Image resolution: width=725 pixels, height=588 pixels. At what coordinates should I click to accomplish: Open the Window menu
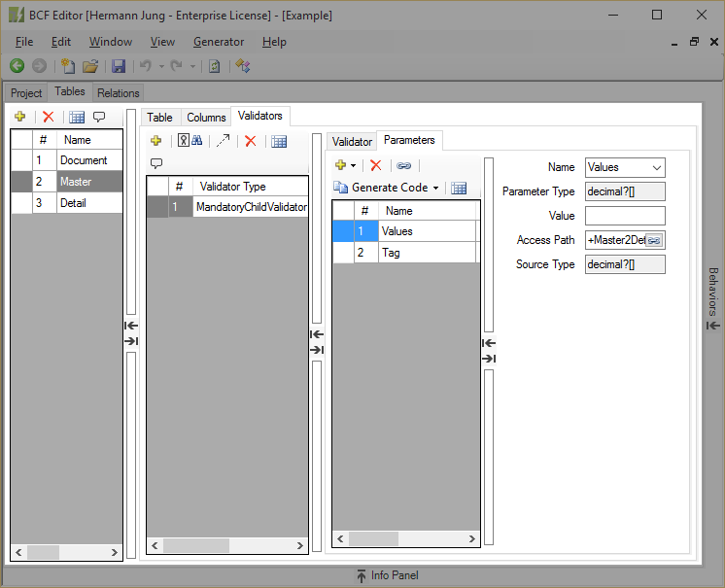coord(111,42)
